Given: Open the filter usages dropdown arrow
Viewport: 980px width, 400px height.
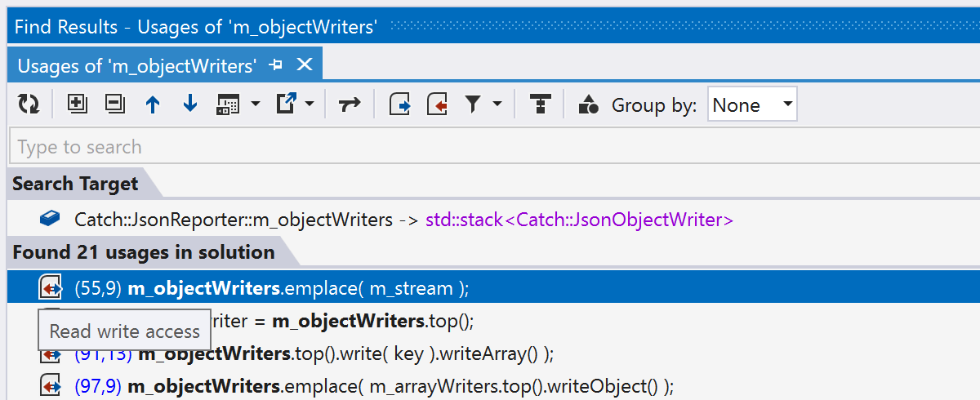Looking at the screenshot, I should click(497, 104).
